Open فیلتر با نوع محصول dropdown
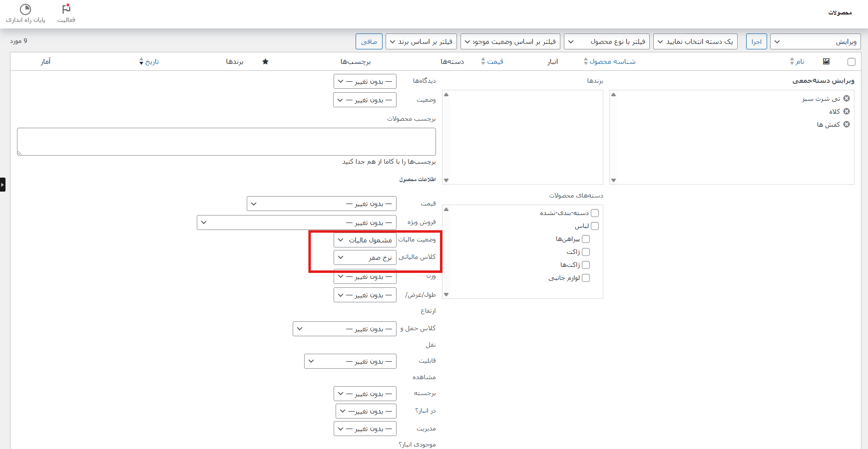The height and width of the screenshot is (449, 868). (607, 41)
